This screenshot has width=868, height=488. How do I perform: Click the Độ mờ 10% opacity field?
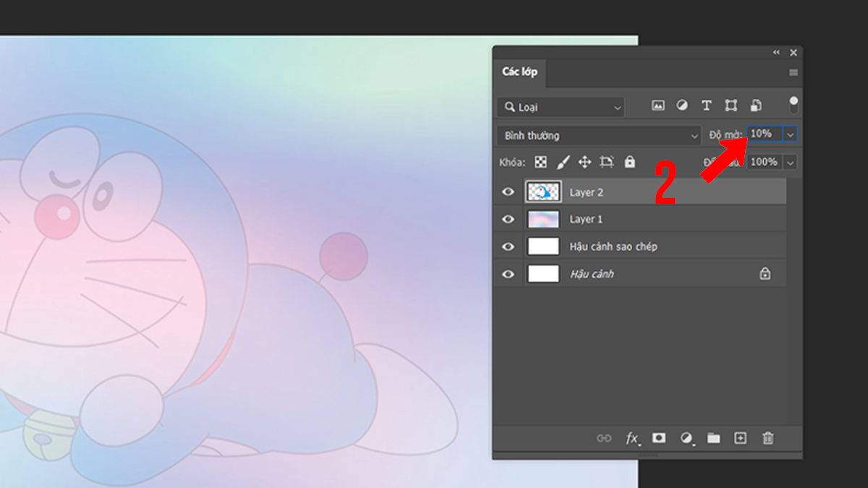click(x=765, y=134)
